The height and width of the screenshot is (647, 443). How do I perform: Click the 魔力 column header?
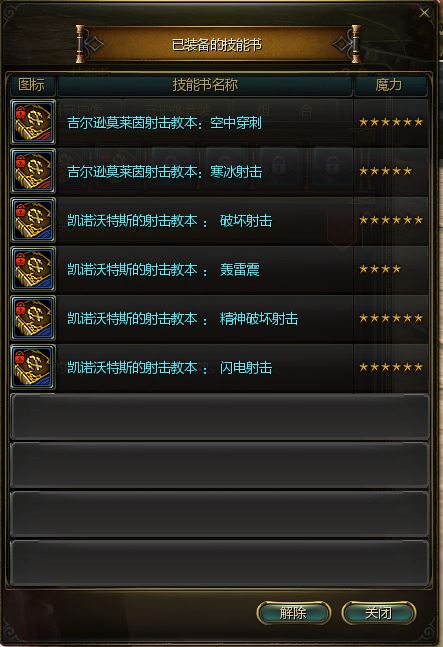coord(389,85)
